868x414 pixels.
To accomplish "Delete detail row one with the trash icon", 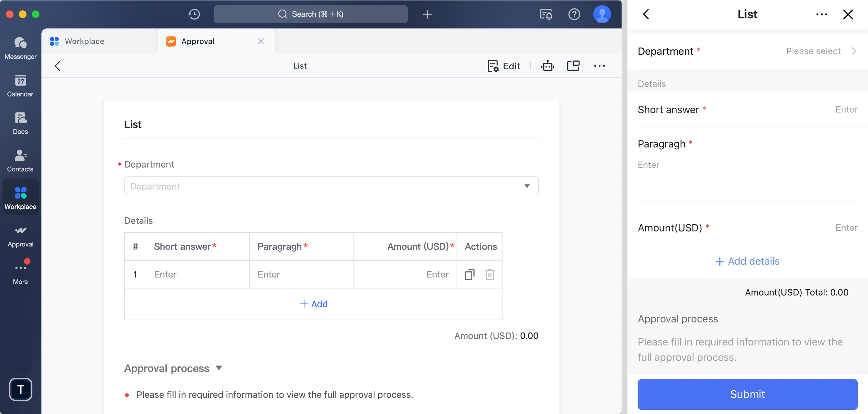I will [490, 274].
